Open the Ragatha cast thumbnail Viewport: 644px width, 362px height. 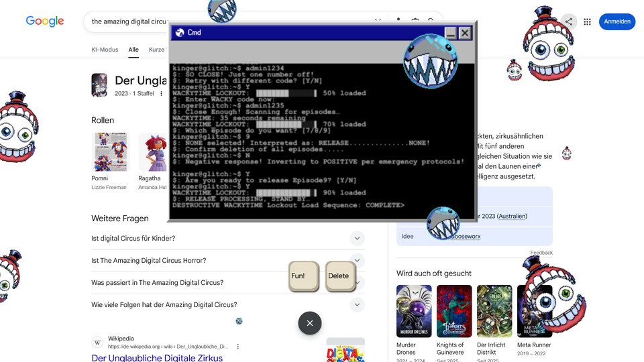(x=153, y=152)
